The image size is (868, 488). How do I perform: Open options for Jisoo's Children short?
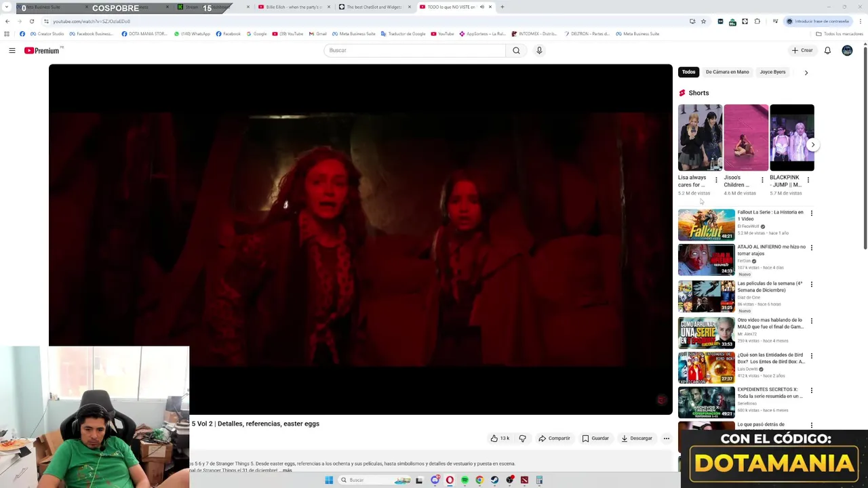point(762,180)
